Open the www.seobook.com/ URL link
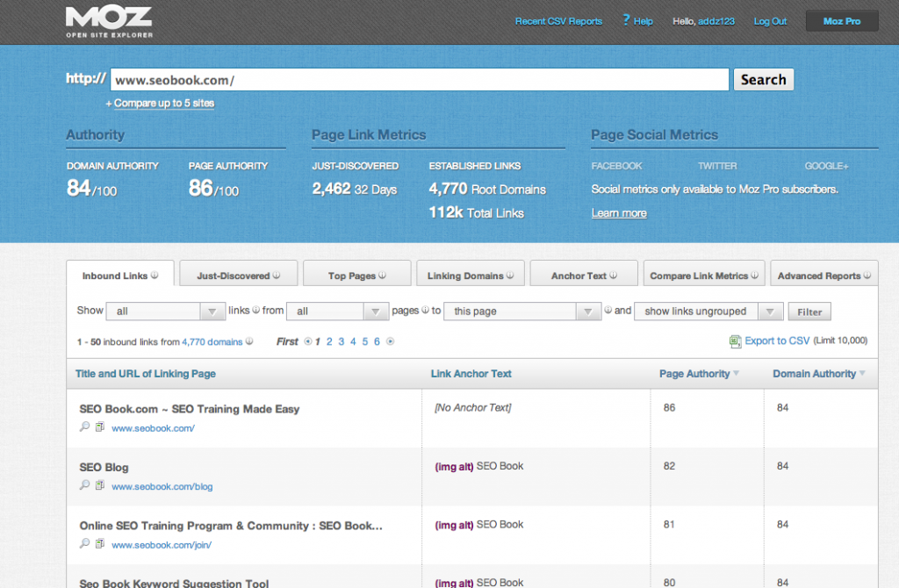Screen dimensions: 899x588 point(153,428)
